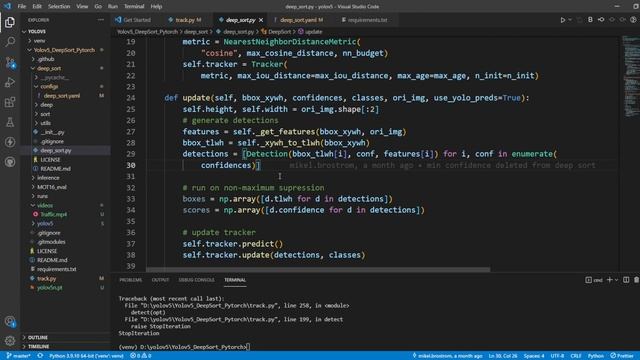Click the DeepSort breadcrumb segment

[276, 32]
